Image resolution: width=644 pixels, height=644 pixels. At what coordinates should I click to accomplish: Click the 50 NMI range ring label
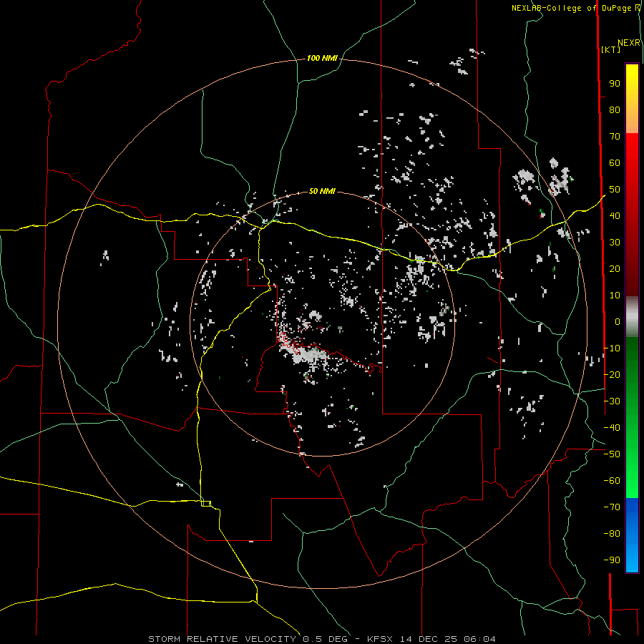(x=322, y=191)
